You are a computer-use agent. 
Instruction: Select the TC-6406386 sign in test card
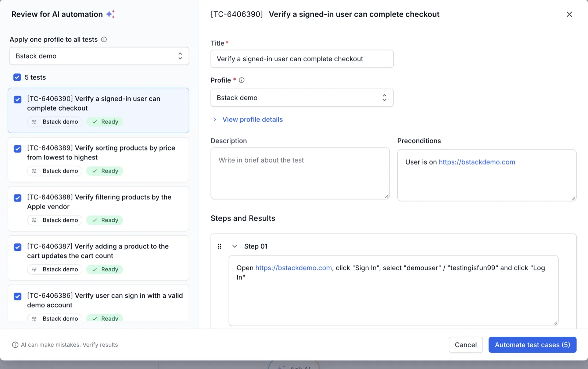pos(98,303)
